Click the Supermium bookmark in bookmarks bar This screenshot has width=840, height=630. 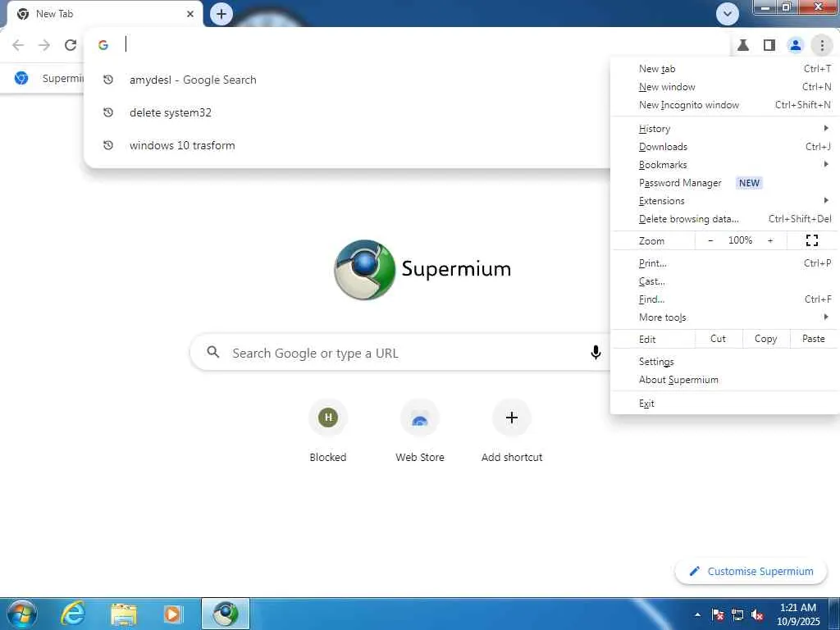pyautogui.click(x=49, y=78)
